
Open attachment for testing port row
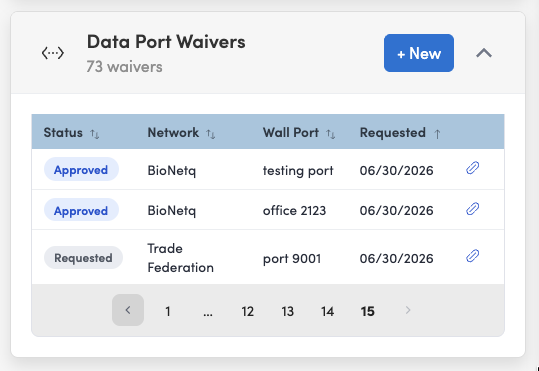click(473, 168)
